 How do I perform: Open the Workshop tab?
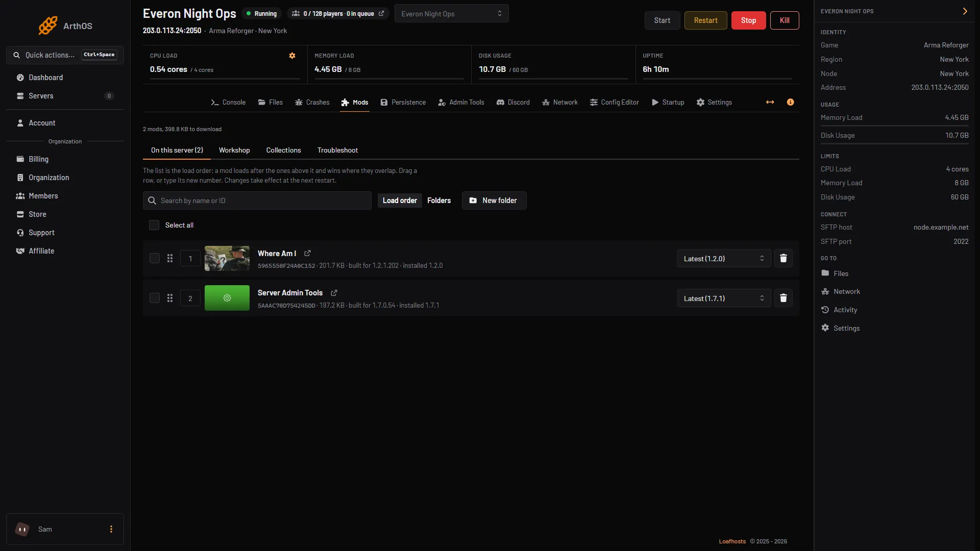(234, 151)
